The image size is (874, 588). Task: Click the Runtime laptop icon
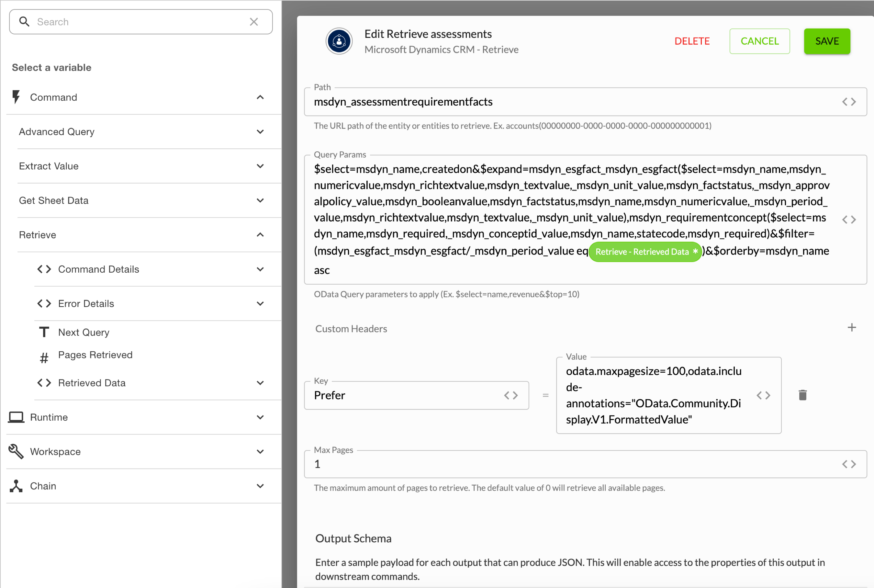(x=16, y=417)
